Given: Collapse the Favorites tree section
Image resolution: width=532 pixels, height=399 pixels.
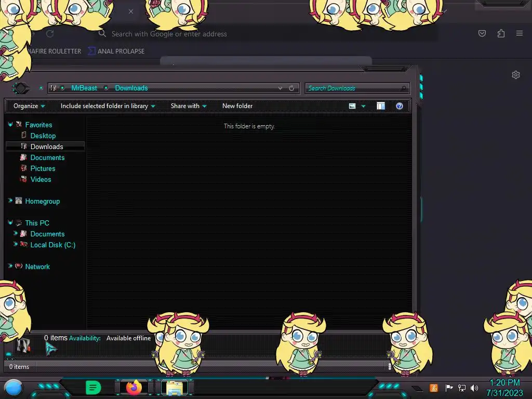Looking at the screenshot, I should (10, 125).
